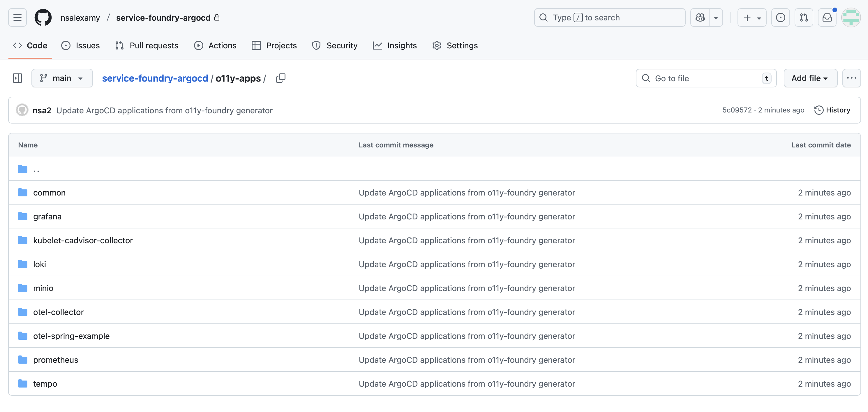The width and height of the screenshot is (868, 412).
Task: Open the latest commit message link
Action: pyautogui.click(x=165, y=111)
